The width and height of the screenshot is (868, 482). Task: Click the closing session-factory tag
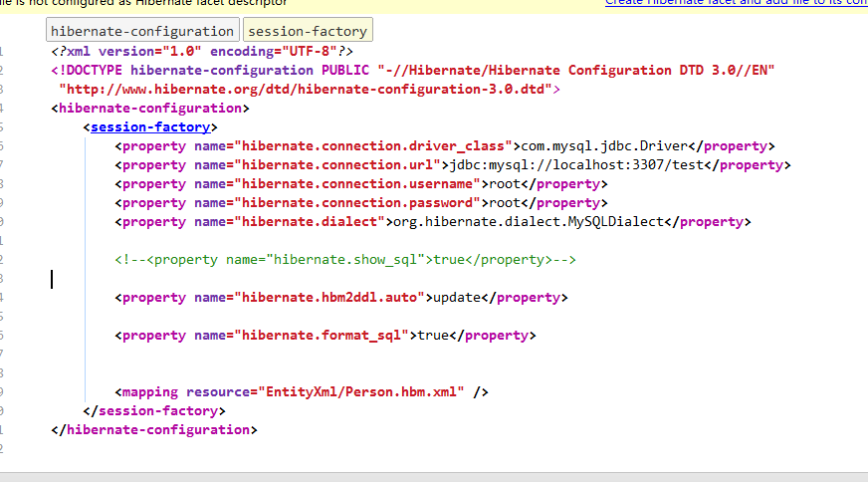point(154,411)
